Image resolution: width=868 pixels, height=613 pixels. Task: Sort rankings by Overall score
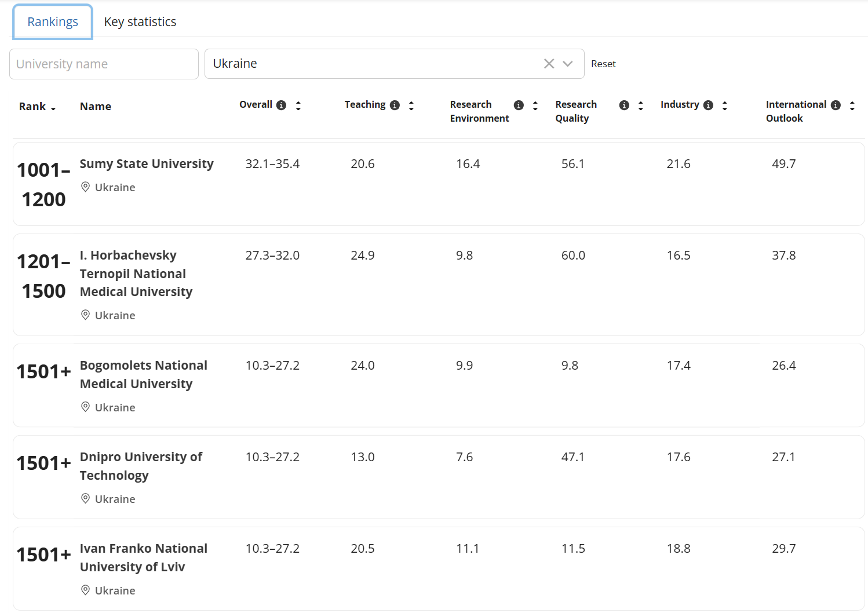[x=298, y=105]
